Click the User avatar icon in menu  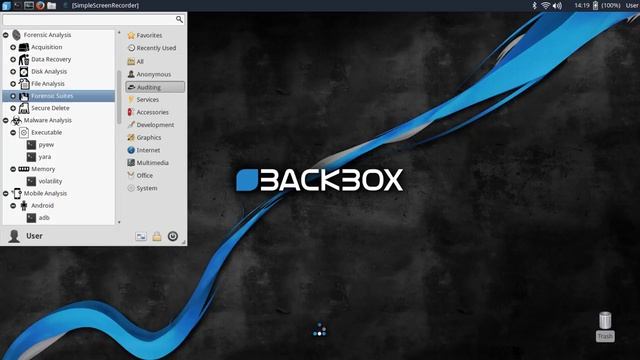(x=14, y=236)
